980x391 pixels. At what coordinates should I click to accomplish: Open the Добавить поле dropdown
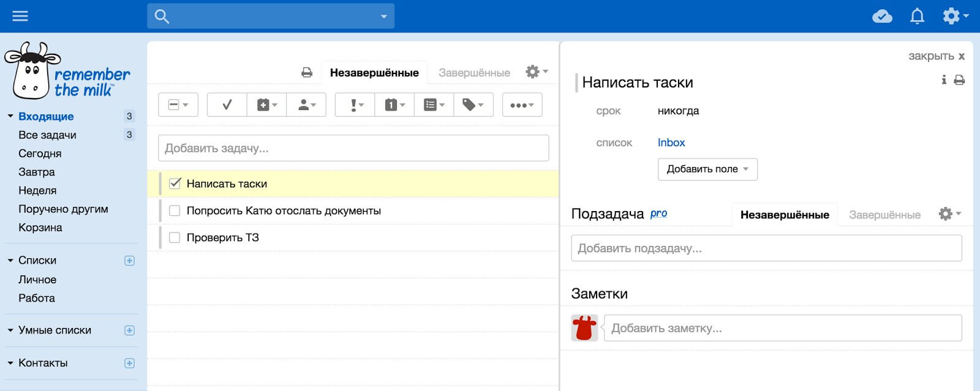(x=707, y=169)
